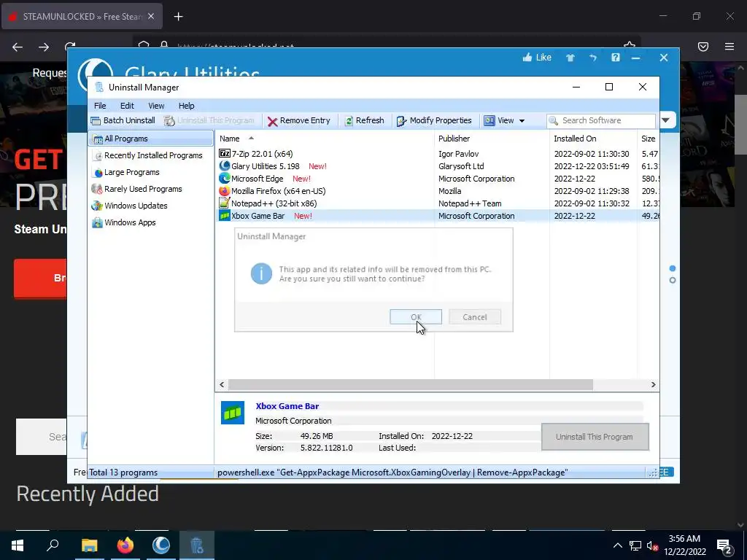Click the undo arrow icon in Glary Utilities
The image size is (747, 560).
(x=592, y=58)
